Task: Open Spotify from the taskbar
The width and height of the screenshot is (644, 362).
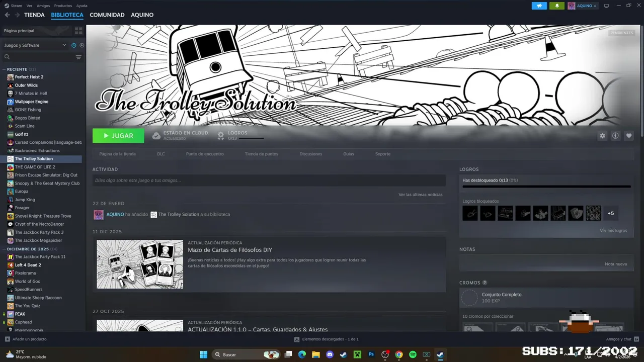Action: [413, 354]
